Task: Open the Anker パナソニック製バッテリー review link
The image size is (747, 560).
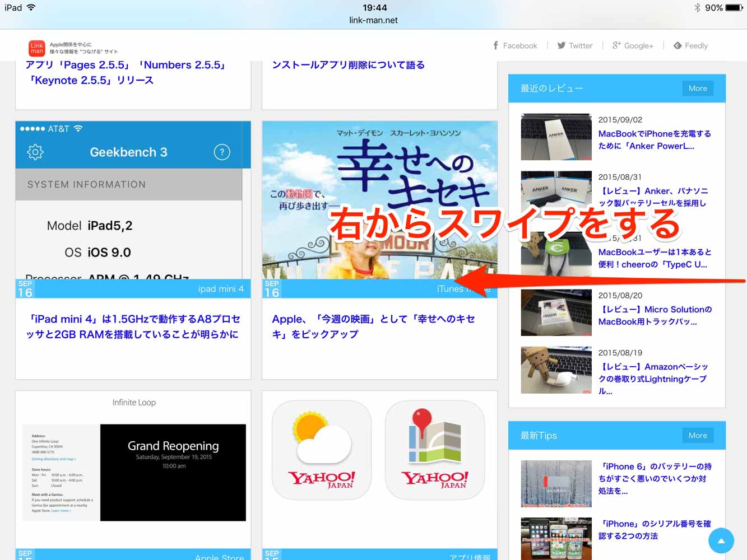Action: (653, 197)
